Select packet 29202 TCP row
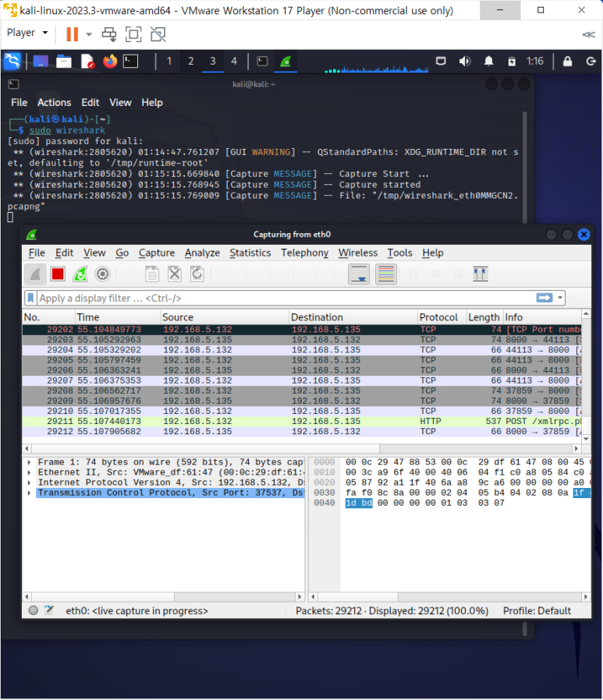Image resolution: width=603 pixels, height=700 pixels. coord(302,330)
